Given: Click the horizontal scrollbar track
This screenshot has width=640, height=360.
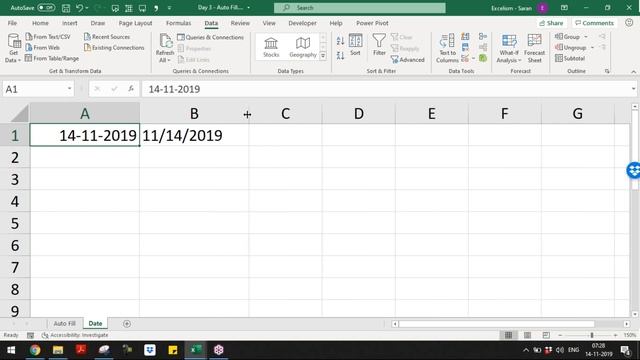Looking at the screenshot, I should point(510,324).
